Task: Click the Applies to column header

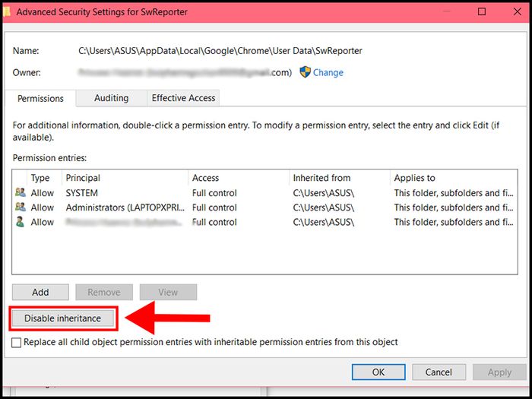Action: click(414, 178)
